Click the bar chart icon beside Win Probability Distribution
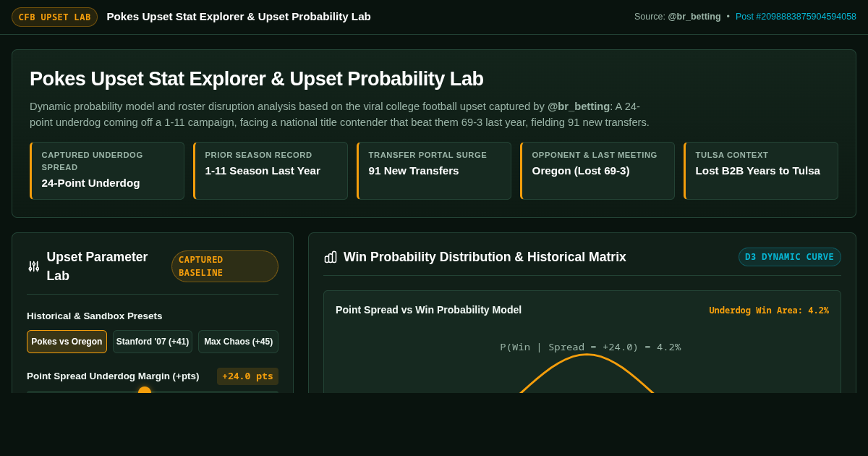This screenshot has height=456, width=868. [331, 257]
